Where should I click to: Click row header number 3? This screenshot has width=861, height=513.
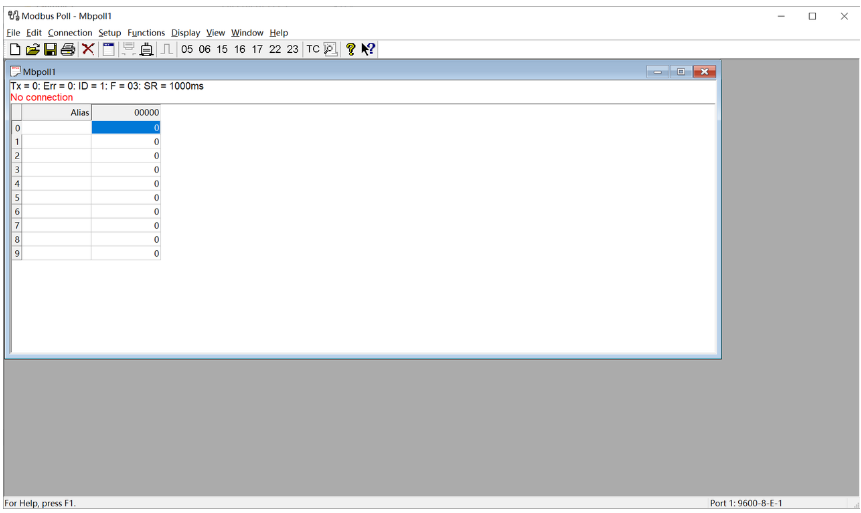tap(16, 170)
